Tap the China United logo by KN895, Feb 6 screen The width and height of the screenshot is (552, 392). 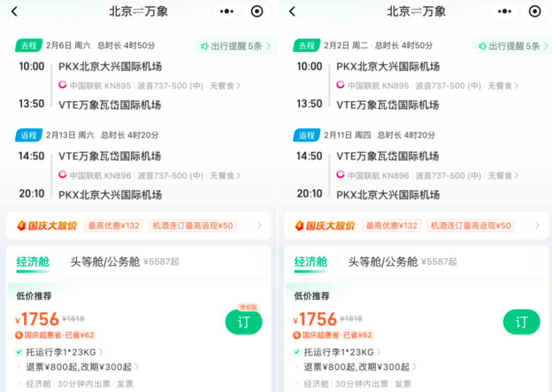(62, 85)
